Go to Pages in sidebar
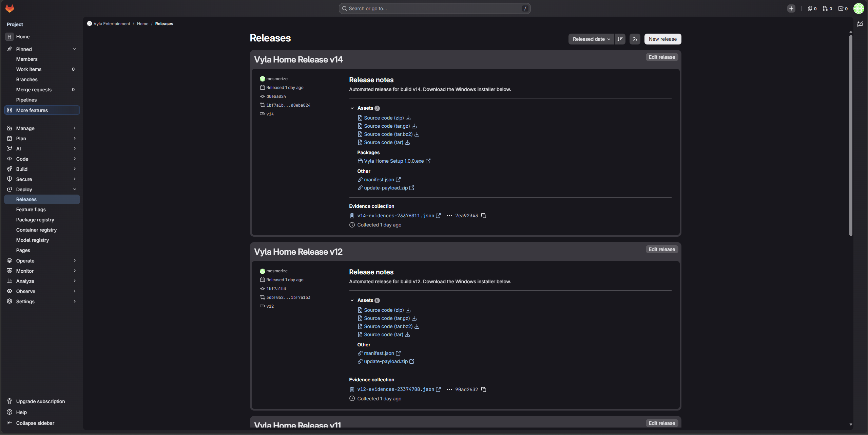Screen dimensions: 868x435 [42, 250]
